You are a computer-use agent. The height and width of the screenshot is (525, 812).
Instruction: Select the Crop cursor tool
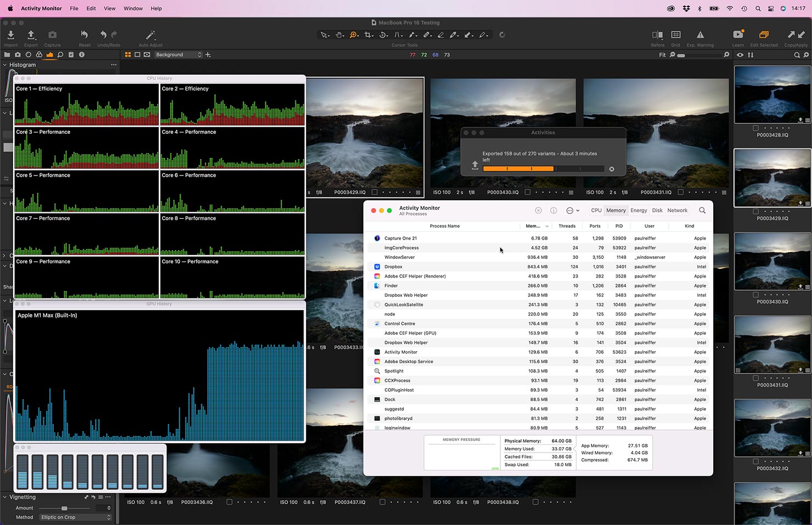pyautogui.click(x=369, y=35)
